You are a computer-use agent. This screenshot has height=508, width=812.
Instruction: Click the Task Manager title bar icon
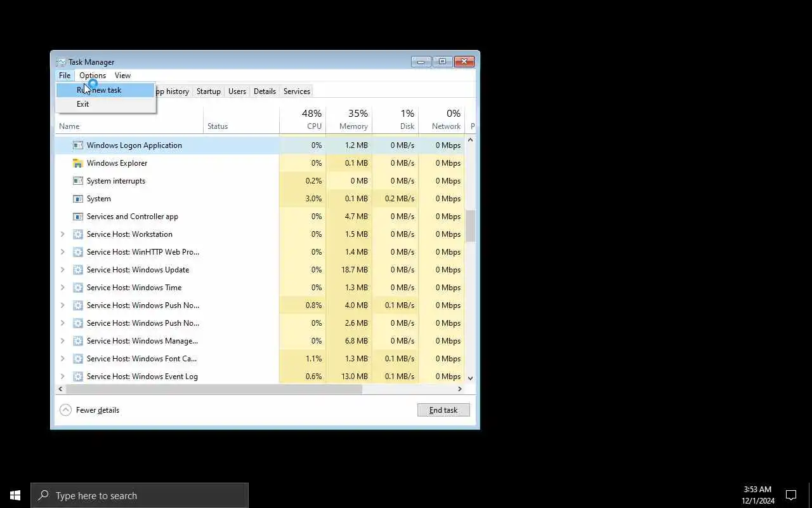click(62, 62)
